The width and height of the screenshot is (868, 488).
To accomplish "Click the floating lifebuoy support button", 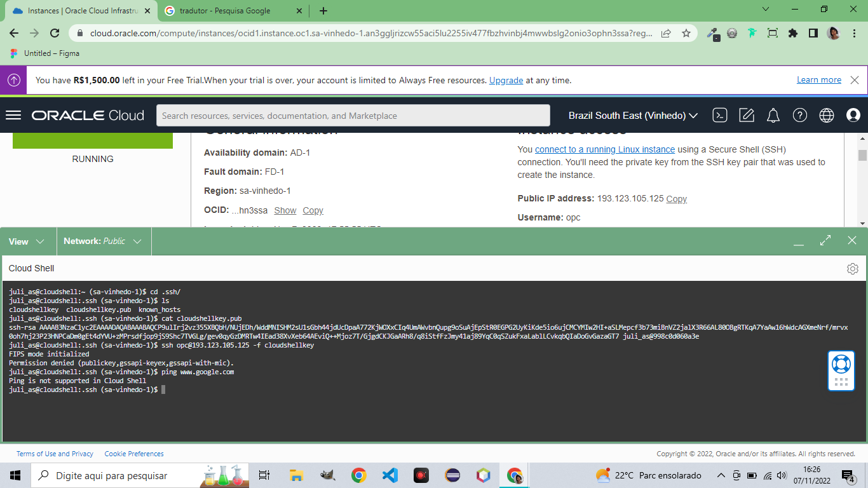I will point(841,370).
